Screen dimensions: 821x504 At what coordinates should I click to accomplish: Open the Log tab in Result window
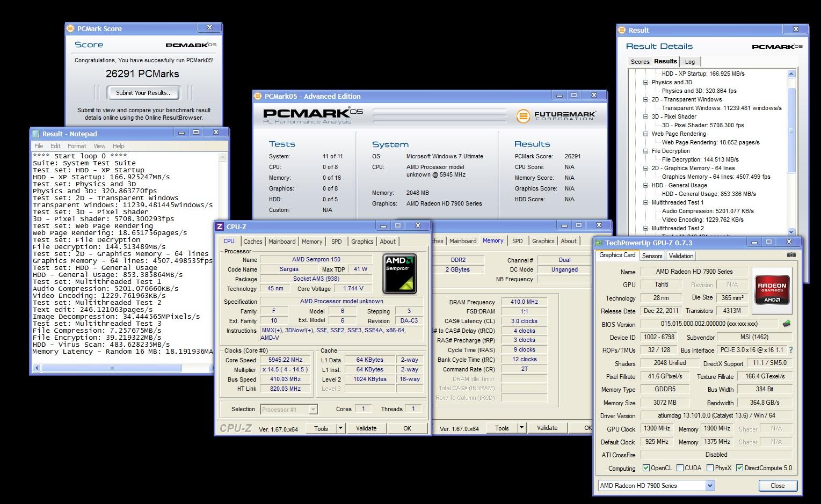tap(690, 62)
